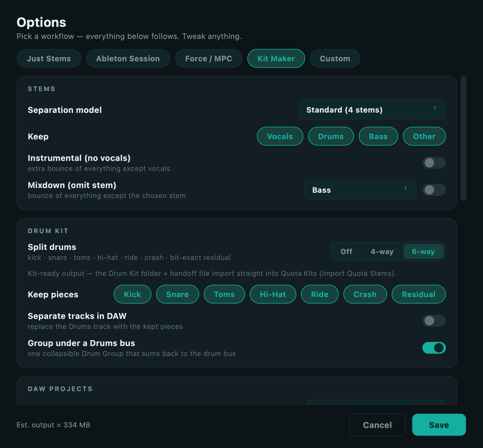Switch to Ableton Session workflow
The width and height of the screenshot is (483, 448).
(128, 58)
